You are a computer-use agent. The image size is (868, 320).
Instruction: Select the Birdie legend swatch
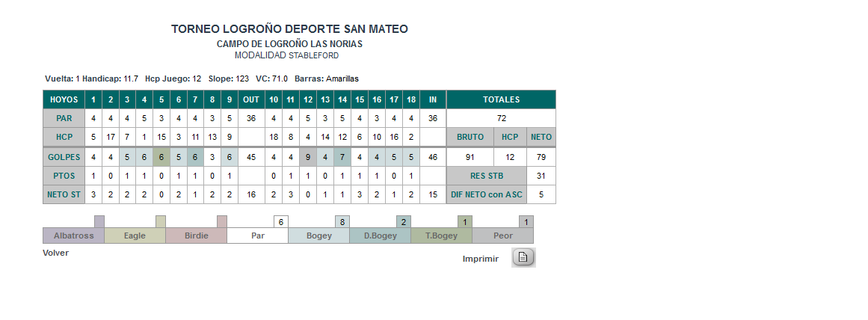197,236
